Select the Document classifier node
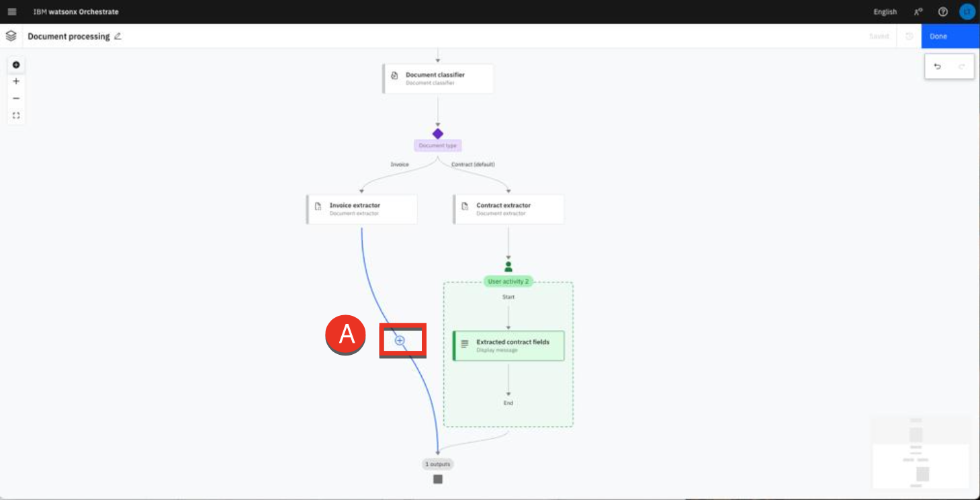 438,79
